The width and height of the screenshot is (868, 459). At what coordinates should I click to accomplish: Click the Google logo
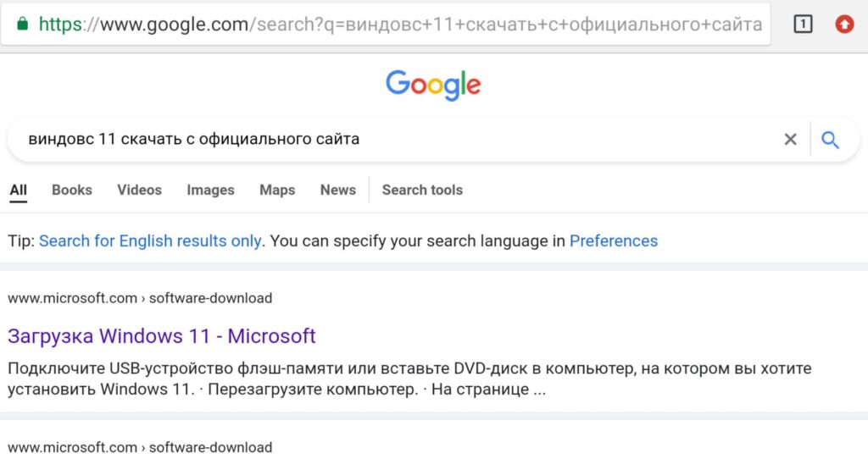pyautogui.click(x=433, y=86)
